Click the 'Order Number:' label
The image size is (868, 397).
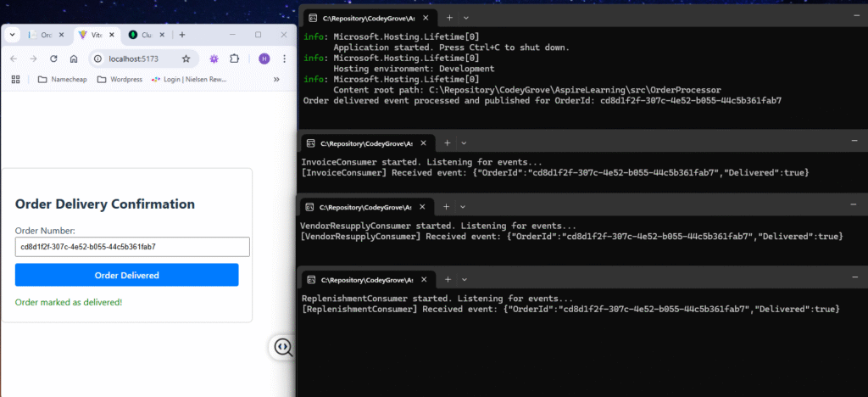click(x=45, y=231)
